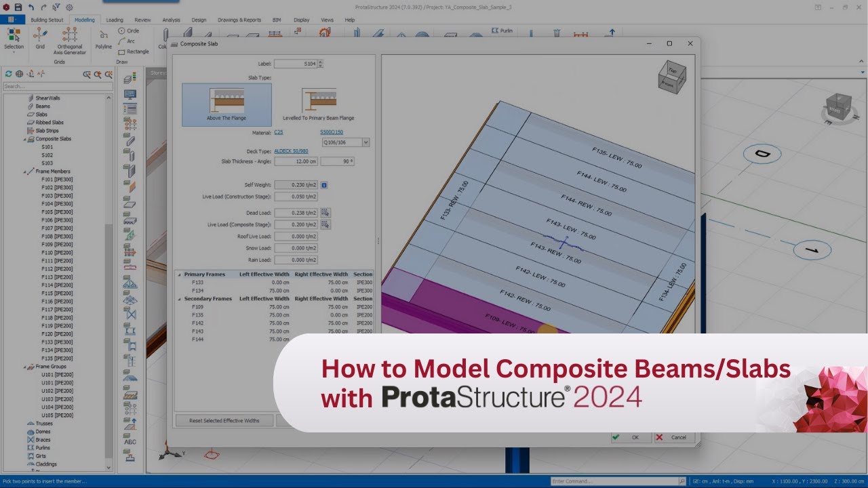Collapse the Frame Groups tree node

click(23, 367)
